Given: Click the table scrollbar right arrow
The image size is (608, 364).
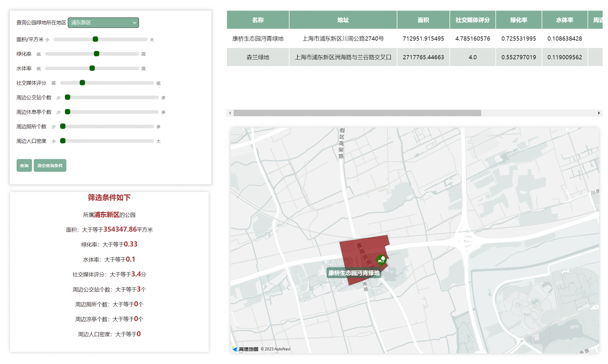Looking at the screenshot, I should [599, 113].
